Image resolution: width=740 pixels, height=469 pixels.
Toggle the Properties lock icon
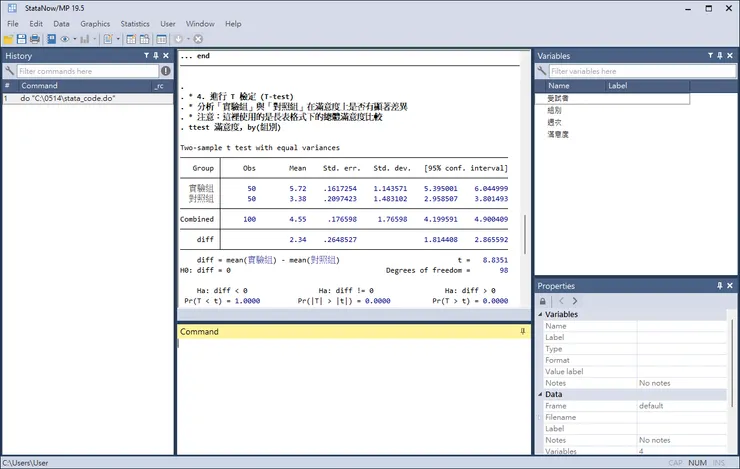tap(543, 301)
